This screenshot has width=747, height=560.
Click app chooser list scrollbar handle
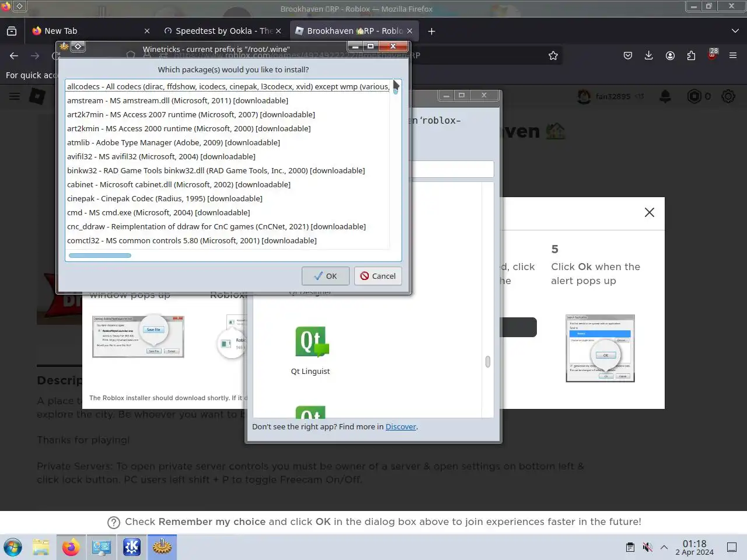point(488,362)
